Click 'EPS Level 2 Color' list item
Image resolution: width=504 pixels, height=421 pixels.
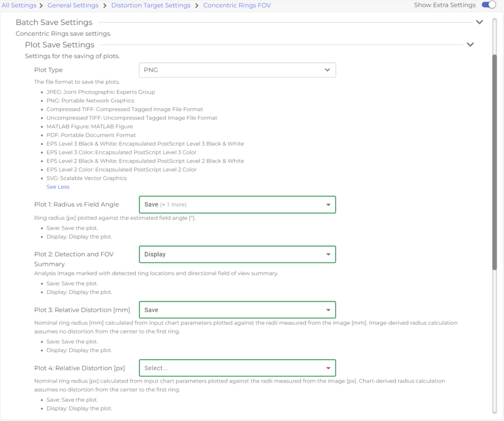[x=122, y=170]
